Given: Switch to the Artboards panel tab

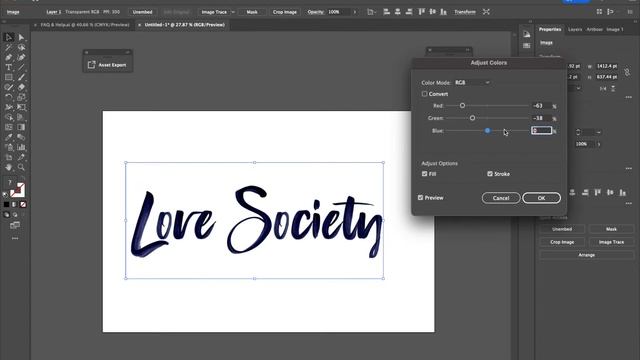Looking at the screenshot, I should coord(594,29).
